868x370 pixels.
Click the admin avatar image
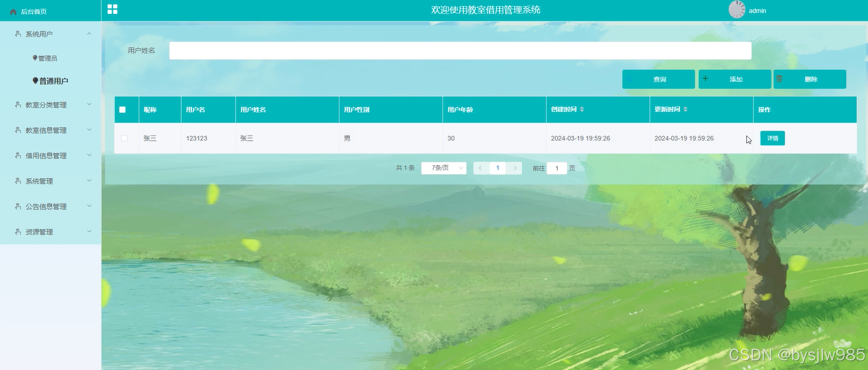click(737, 10)
